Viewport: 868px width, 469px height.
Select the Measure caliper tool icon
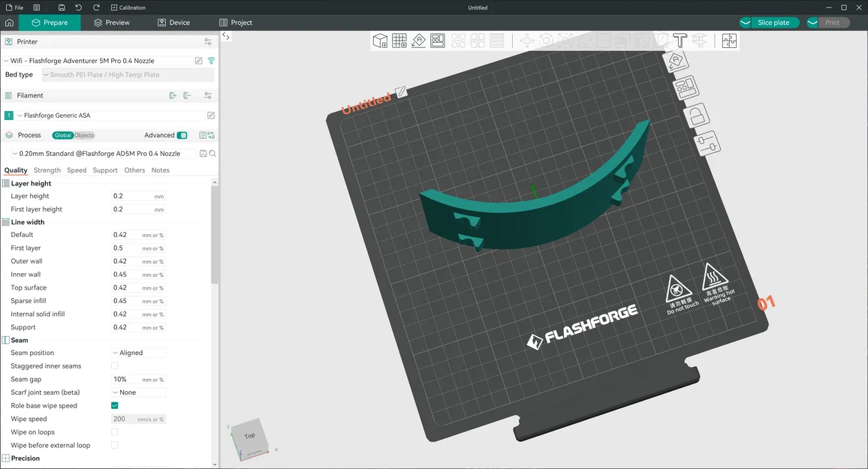tap(699, 41)
